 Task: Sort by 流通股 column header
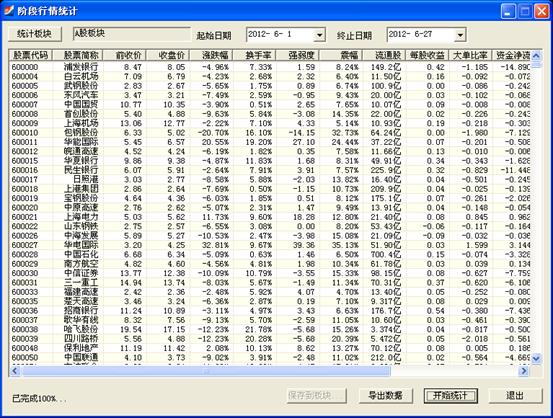[384, 55]
